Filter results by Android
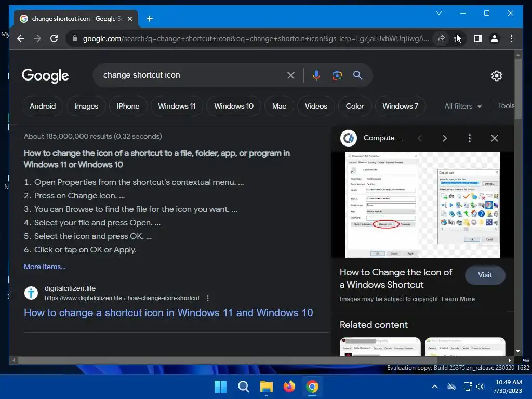532x399 pixels. tap(43, 106)
